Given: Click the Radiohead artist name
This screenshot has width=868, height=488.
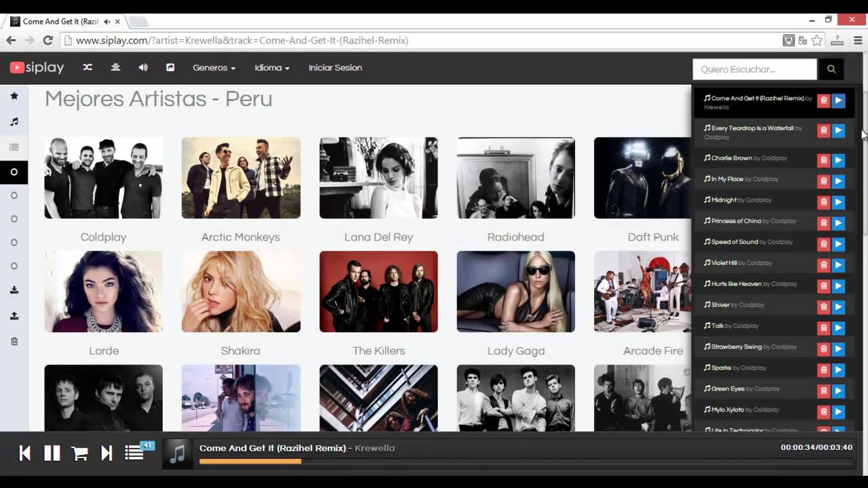Looking at the screenshot, I should pyautogui.click(x=515, y=237).
